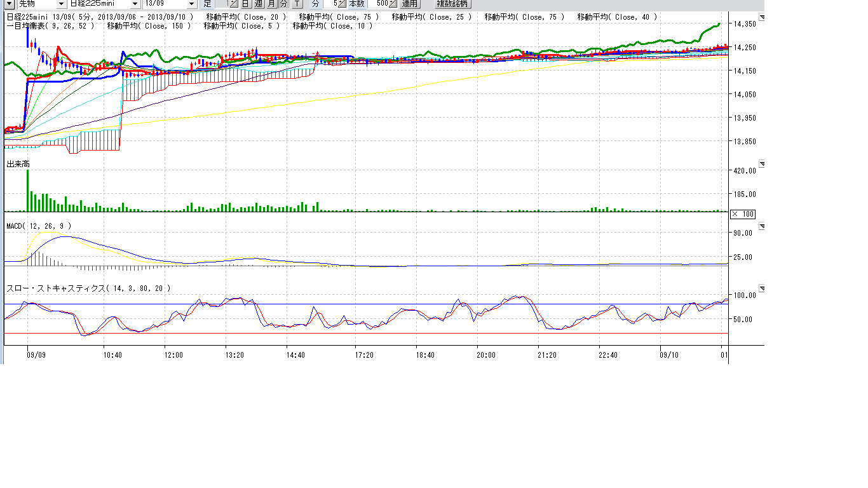The image size is (868, 488).
Task: Click the leftmost down-arrow menu button
Action: click(9, 4)
